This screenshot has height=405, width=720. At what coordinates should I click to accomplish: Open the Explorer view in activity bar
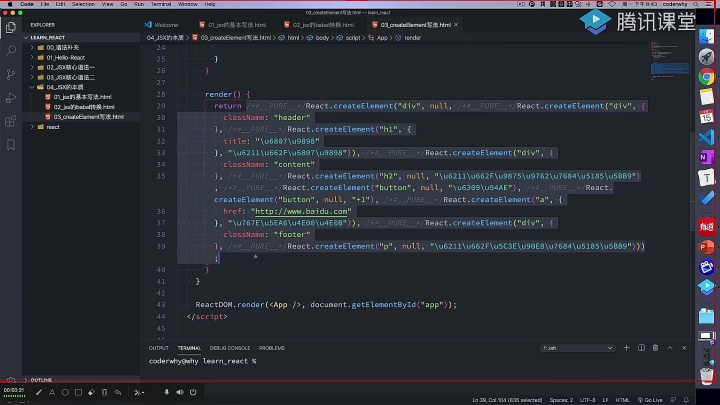(11, 28)
